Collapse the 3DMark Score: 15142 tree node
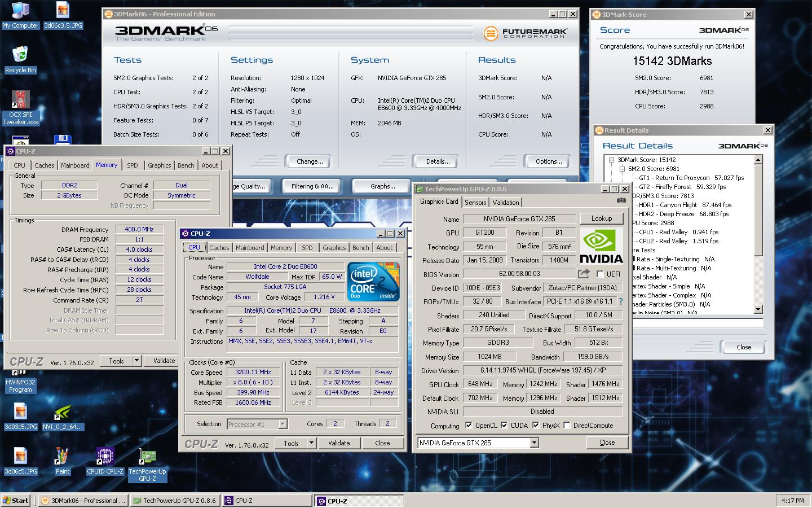 (x=611, y=160)
